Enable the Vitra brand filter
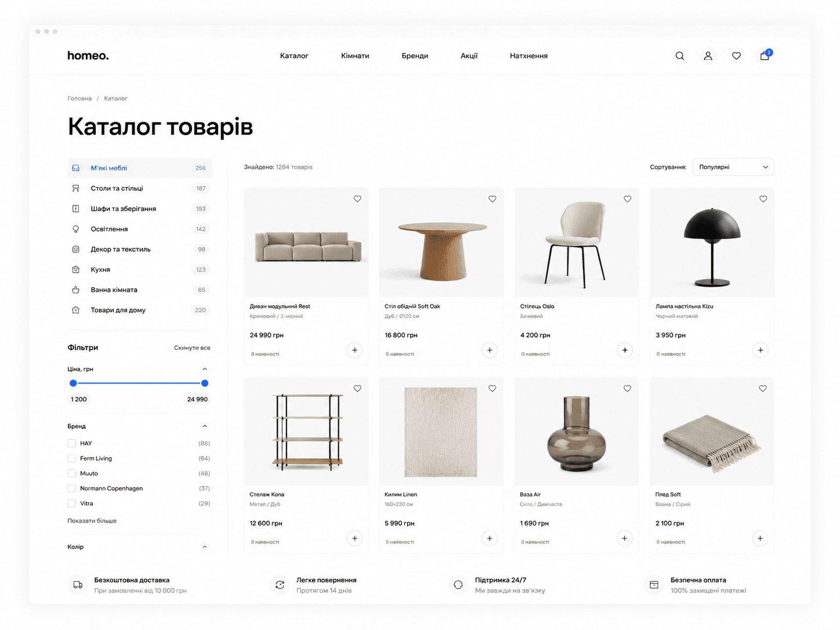 (72, 504)
